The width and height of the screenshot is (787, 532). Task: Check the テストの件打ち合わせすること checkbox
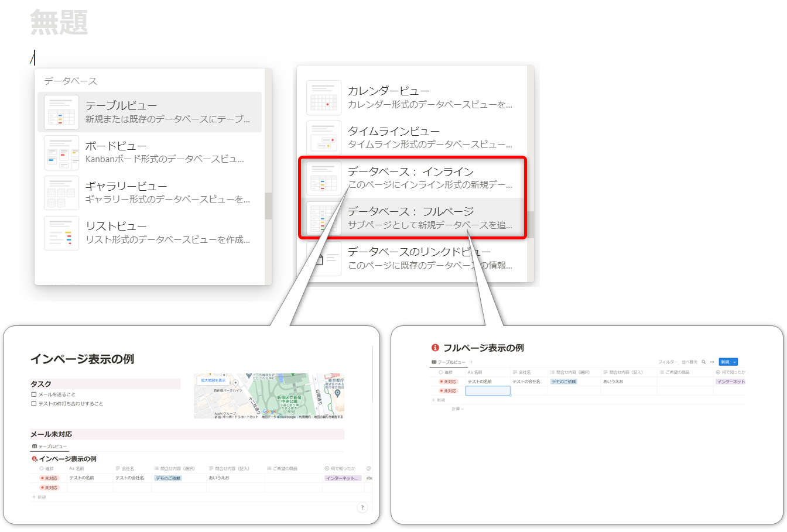coord(34,404)
